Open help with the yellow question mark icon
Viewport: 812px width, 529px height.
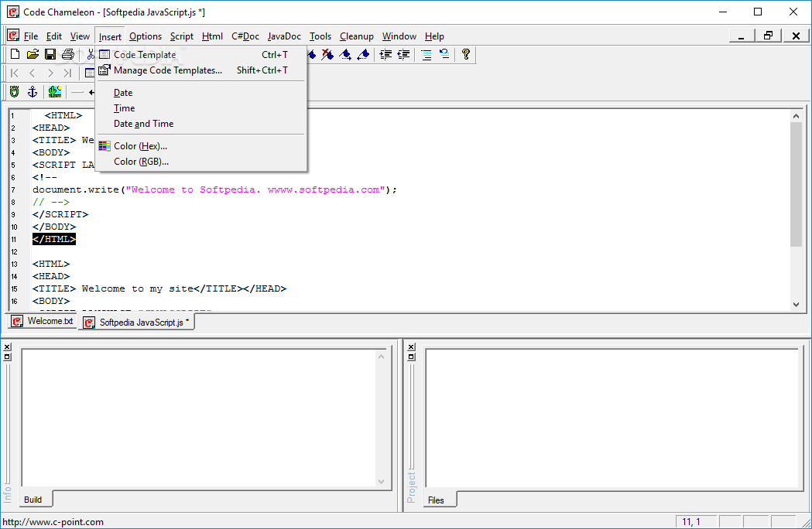(465, 54)
